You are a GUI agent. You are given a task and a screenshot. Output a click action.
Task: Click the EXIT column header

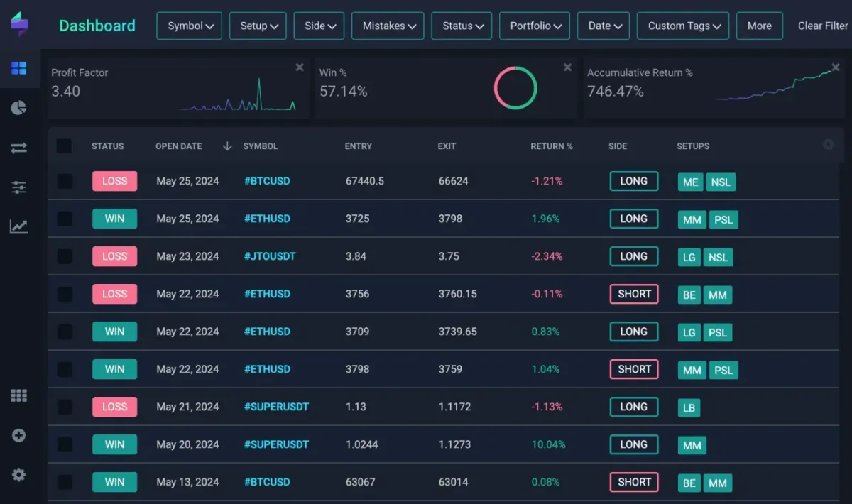447,146
